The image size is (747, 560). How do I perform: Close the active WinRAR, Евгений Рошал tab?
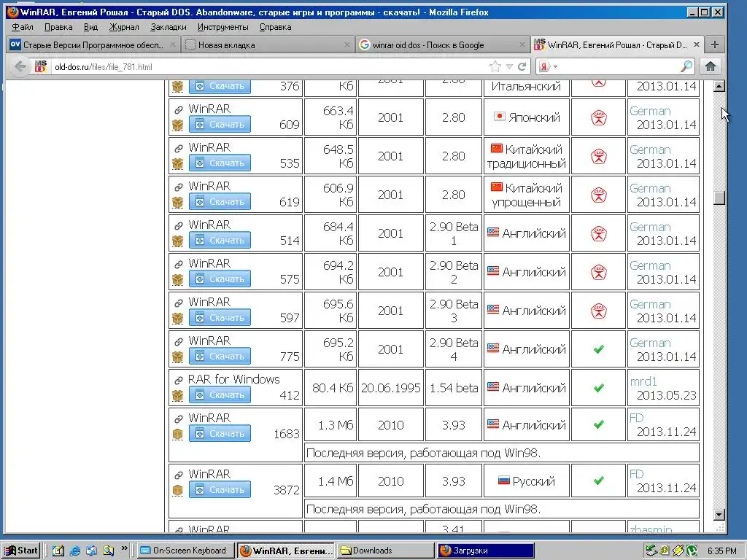pos(696,44)
